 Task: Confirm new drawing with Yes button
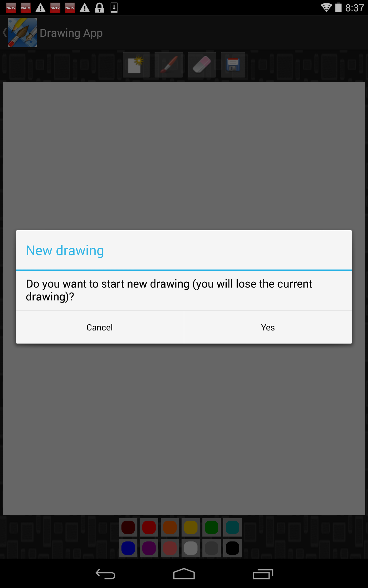point(268,327)
